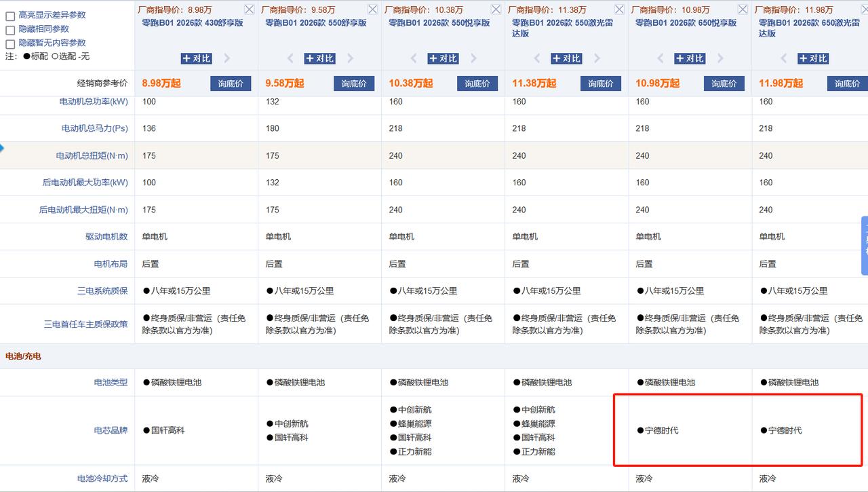868x492 pixels.
Task: Click 中创新航 in the 550舒享版 column
Action: (287, 423)
